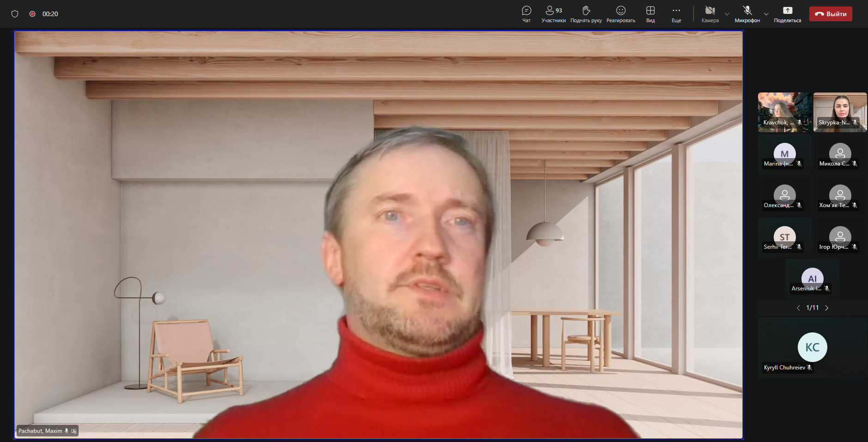The image size is (868, 442).
Task: Unmute the microphone
Action: coord(747,14)
